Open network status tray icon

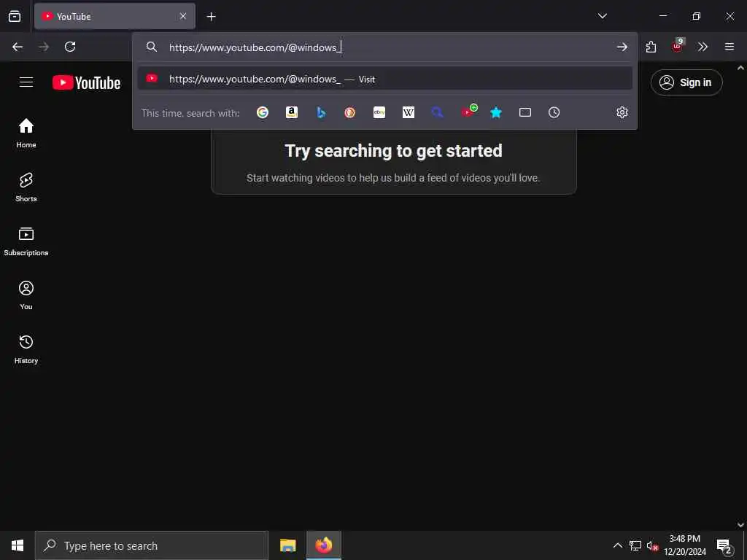(x=635, y=545)
